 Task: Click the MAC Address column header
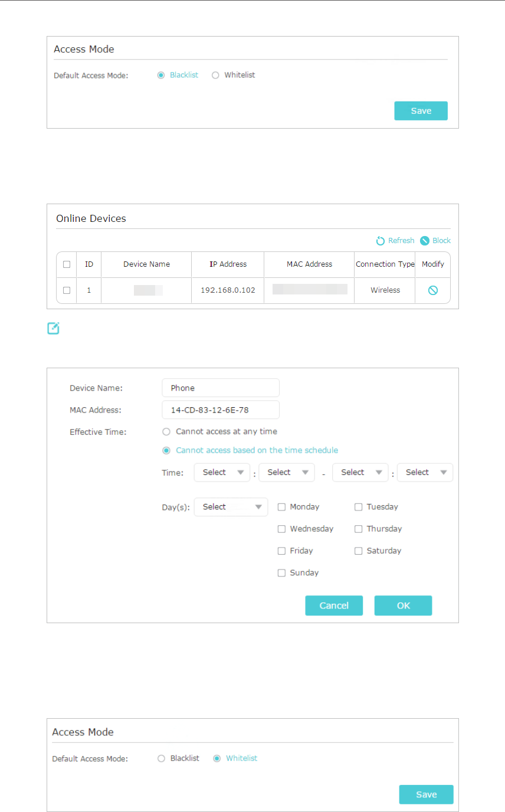point(309,264)
